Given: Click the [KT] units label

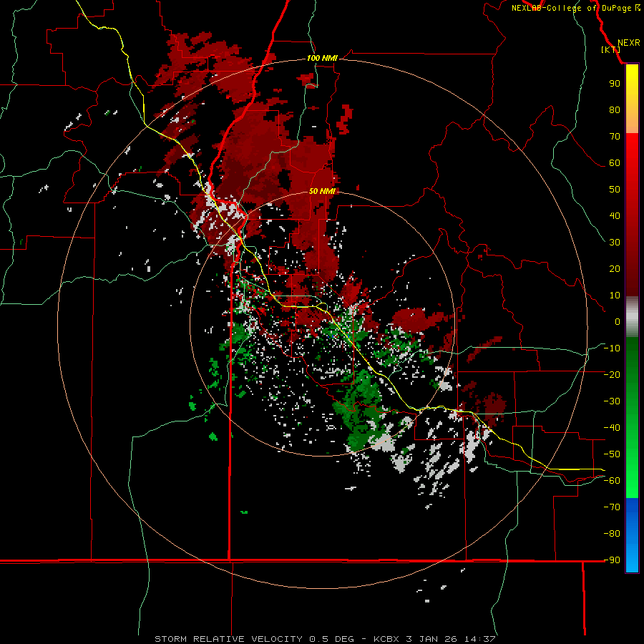Looking at the screenshot, I should [610, 49].
